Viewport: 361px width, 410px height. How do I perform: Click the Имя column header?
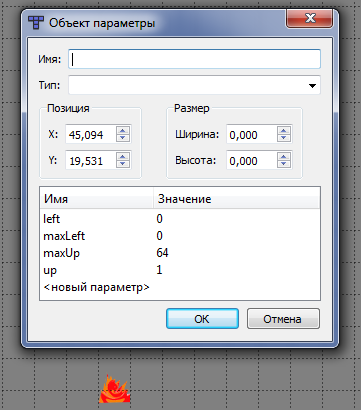click(x=97, y=199)
